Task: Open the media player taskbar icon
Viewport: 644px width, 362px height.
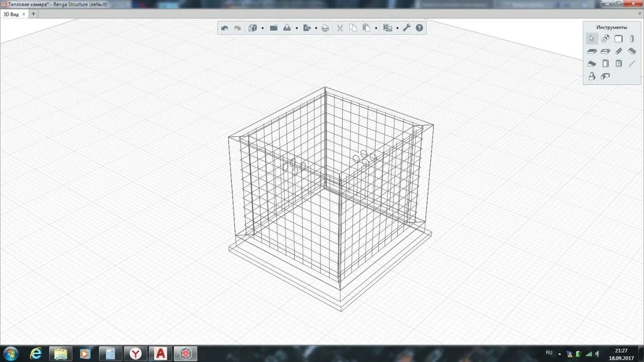Action: [85, 353]
